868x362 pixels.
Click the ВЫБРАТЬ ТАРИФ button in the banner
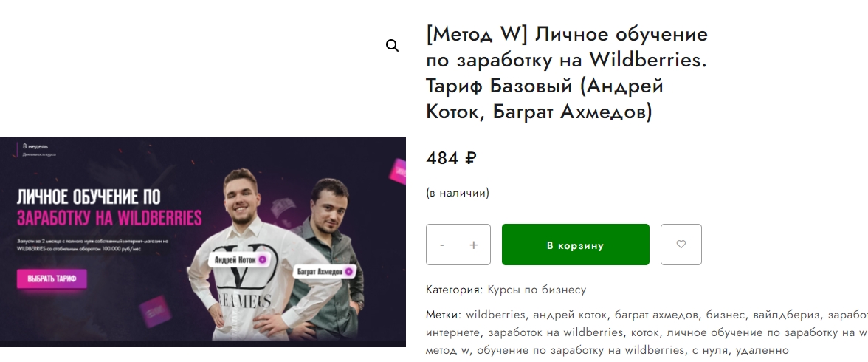pos(52,279)
